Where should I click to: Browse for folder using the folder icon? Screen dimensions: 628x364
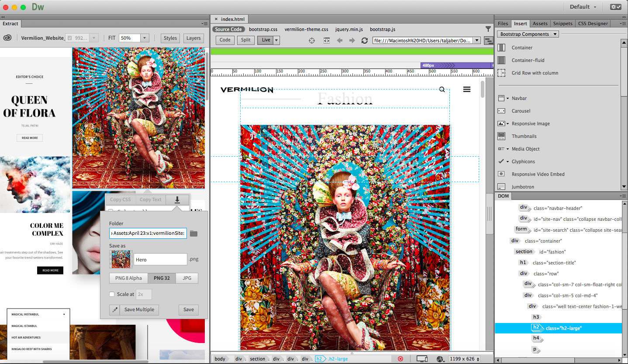[x=193, y=234]
